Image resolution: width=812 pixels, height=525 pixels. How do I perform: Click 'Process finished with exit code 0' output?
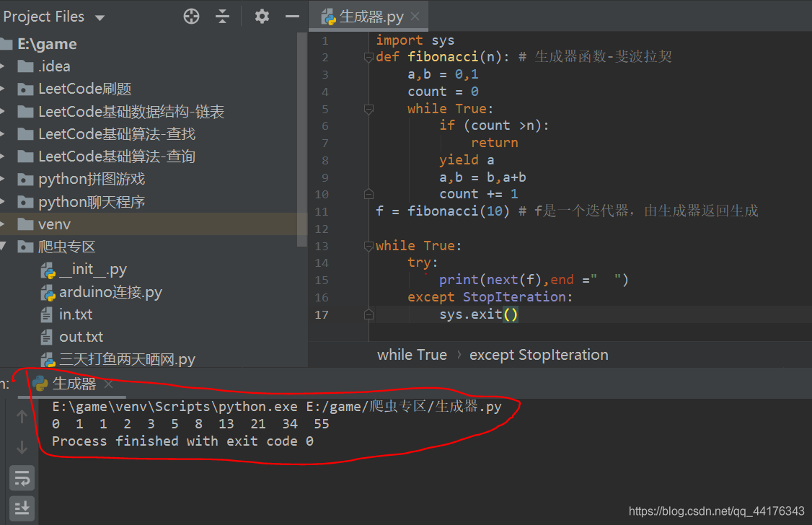pyautogui.click(x=182, y=441)
